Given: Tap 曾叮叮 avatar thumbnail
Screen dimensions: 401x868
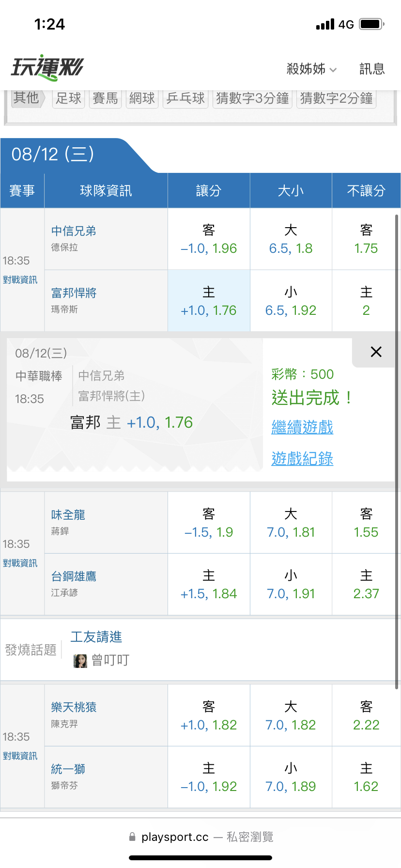Looking at the screenshot, I should (x=80, y=661).
